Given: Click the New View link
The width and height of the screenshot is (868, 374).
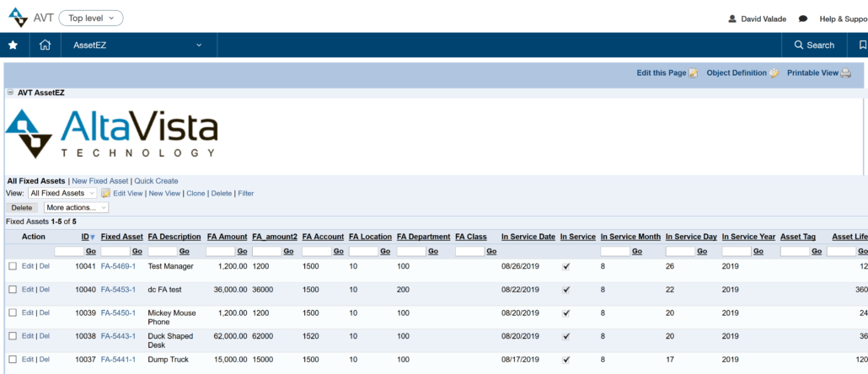Looking at the screenshot, I should (164, 193).
